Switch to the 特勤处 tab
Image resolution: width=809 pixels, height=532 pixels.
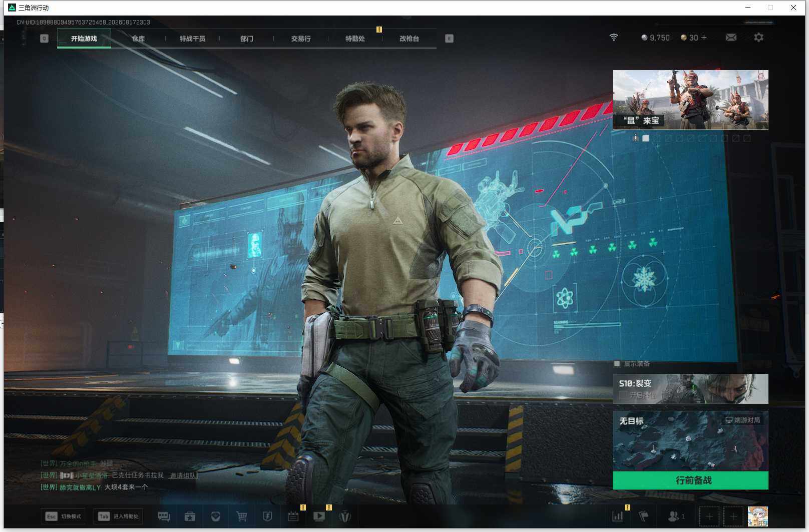coord(355,39)
